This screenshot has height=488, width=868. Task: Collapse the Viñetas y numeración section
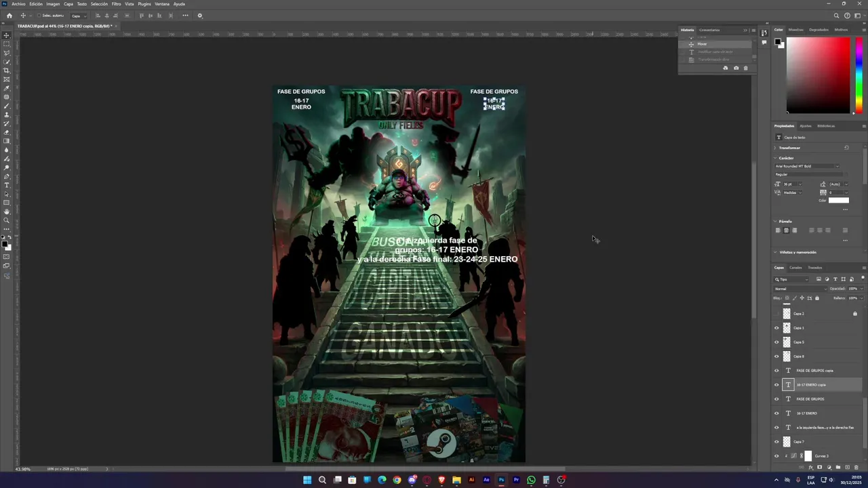(776, 252)
